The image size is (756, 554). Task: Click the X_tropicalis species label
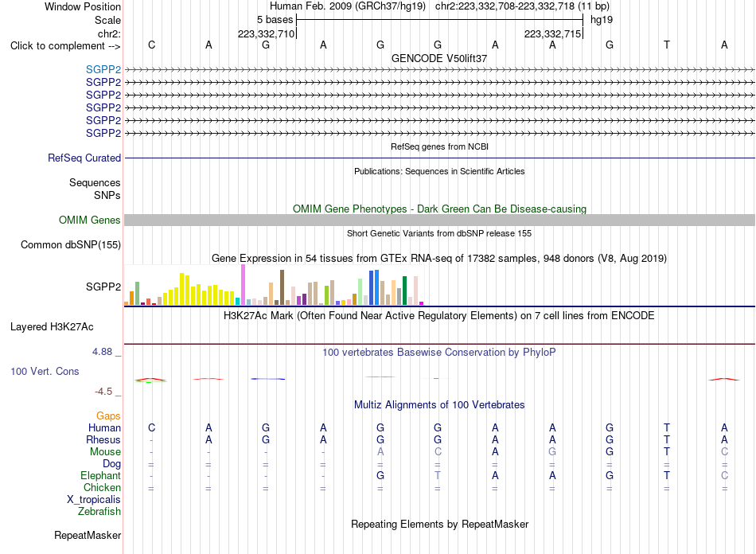point(94,500)
